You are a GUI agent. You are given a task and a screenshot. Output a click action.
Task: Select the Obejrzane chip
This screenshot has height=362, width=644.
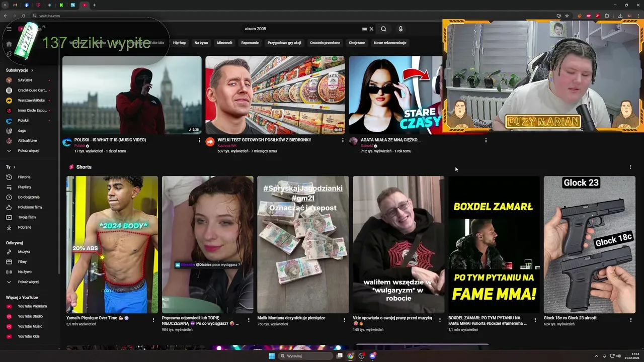[357, 43]
